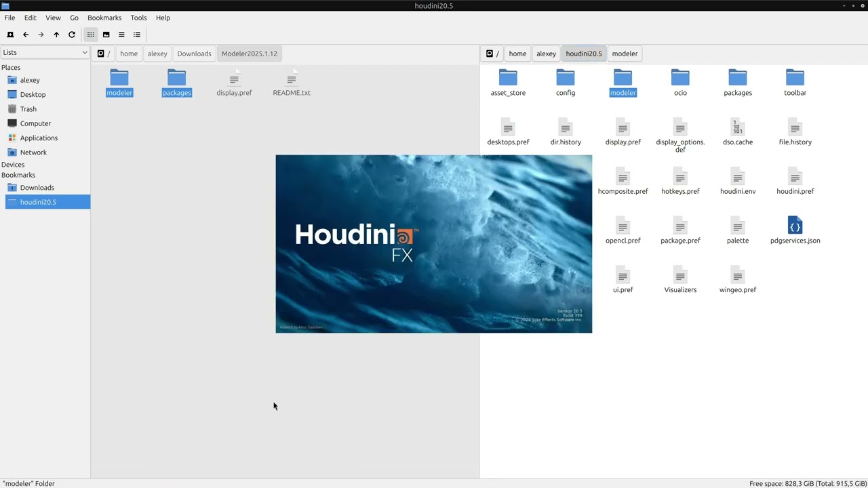Select packages folder in left pane
Image resolution: width=868 pixels, height=488 pixels.
177,83
